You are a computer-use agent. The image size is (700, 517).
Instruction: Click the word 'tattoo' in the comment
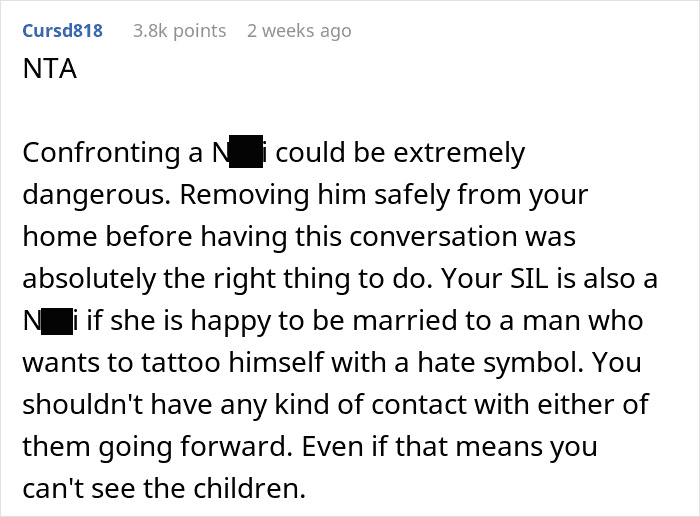(180, 362)
